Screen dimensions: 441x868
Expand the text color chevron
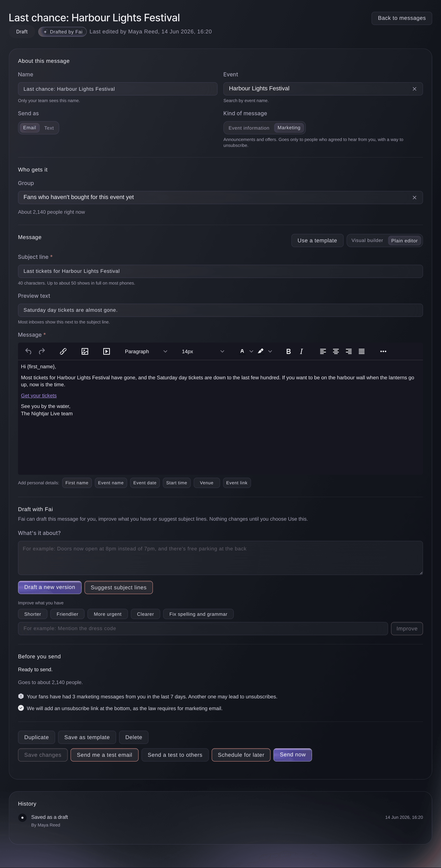251,351
